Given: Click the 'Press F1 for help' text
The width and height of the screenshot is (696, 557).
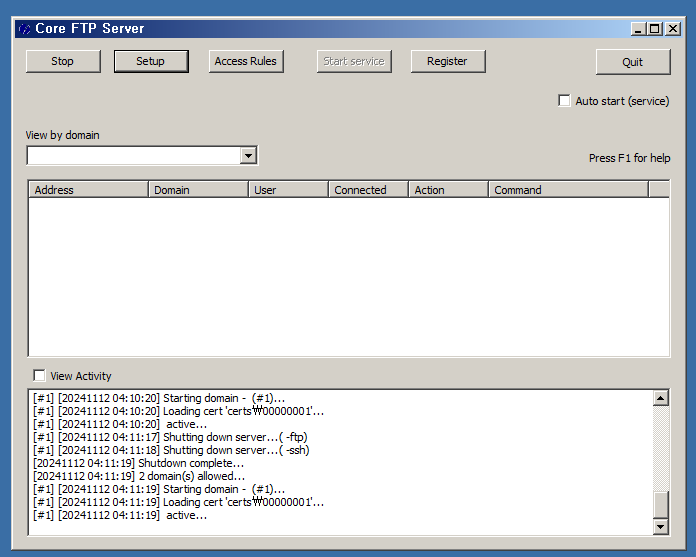Looking at the screenshot, I should point(629,158).
